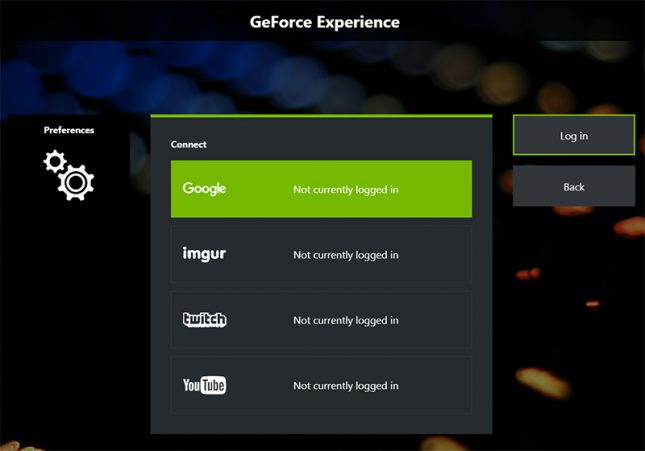645x451 pixels.
Task: Click the YouTube logo
Action: tap(204, 385)
